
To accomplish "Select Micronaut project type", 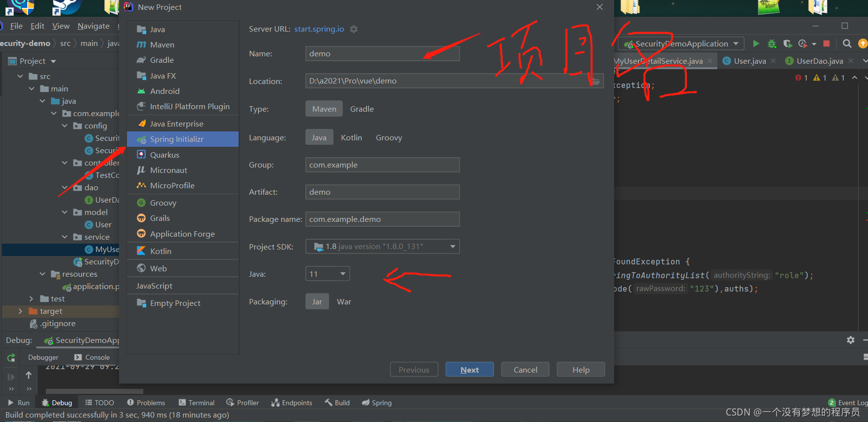I will tap(183, 170).
